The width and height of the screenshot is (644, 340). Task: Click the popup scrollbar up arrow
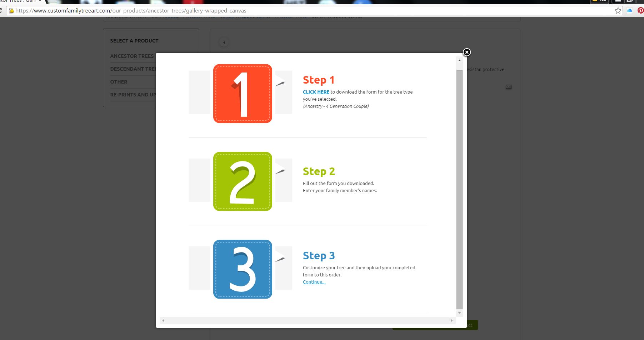[x=459, y=60]
